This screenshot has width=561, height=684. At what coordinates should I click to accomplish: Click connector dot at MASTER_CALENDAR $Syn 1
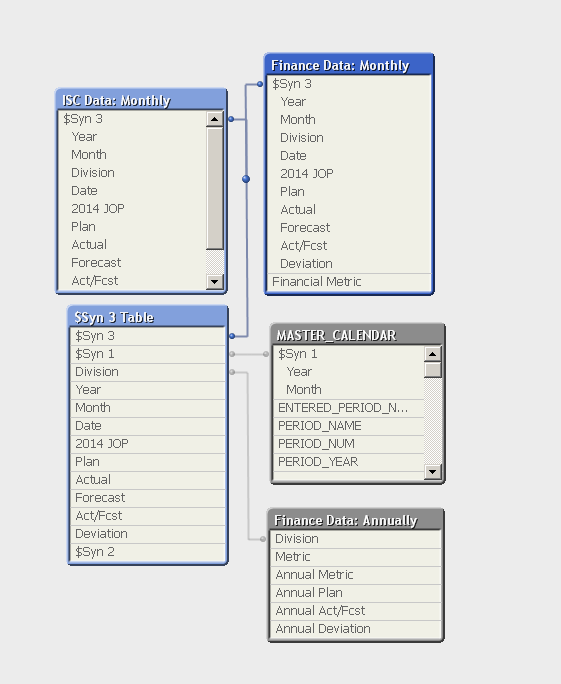coord(266,354)
